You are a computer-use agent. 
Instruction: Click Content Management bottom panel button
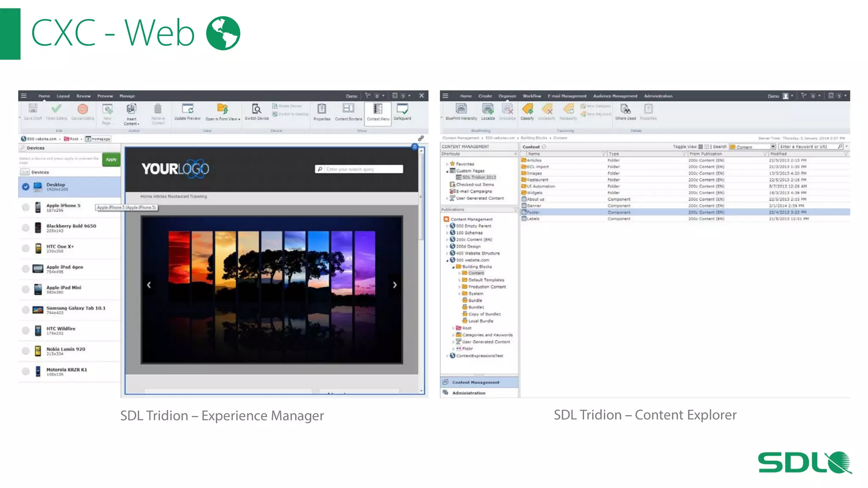pos(479,382)
